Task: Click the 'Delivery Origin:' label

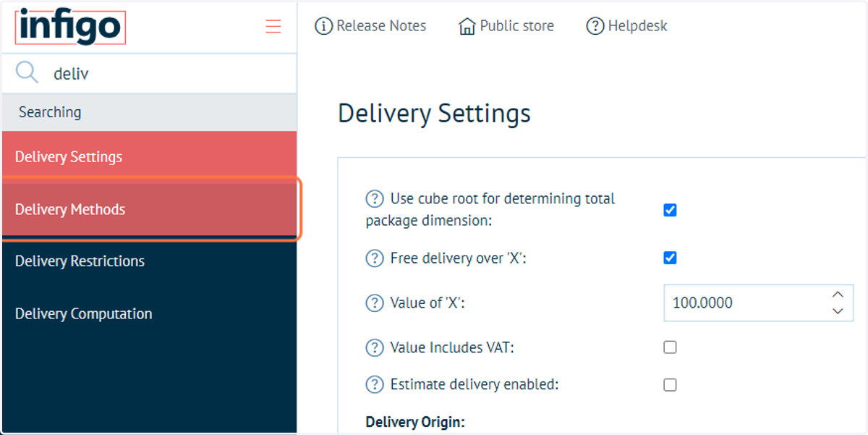Action: 415,422
